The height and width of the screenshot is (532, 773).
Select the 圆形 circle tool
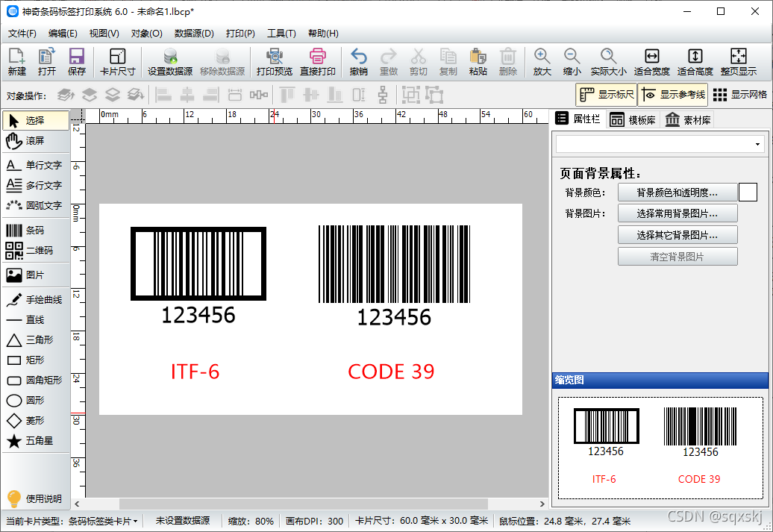pyautogui.click(x=36, y=401)
